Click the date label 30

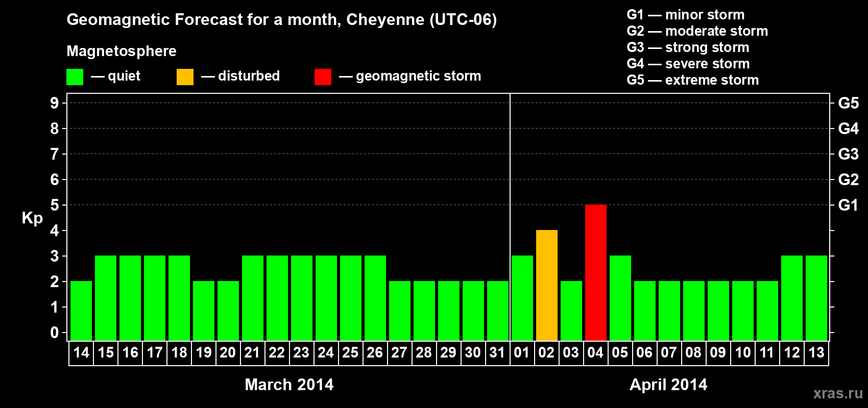point(473,352)
